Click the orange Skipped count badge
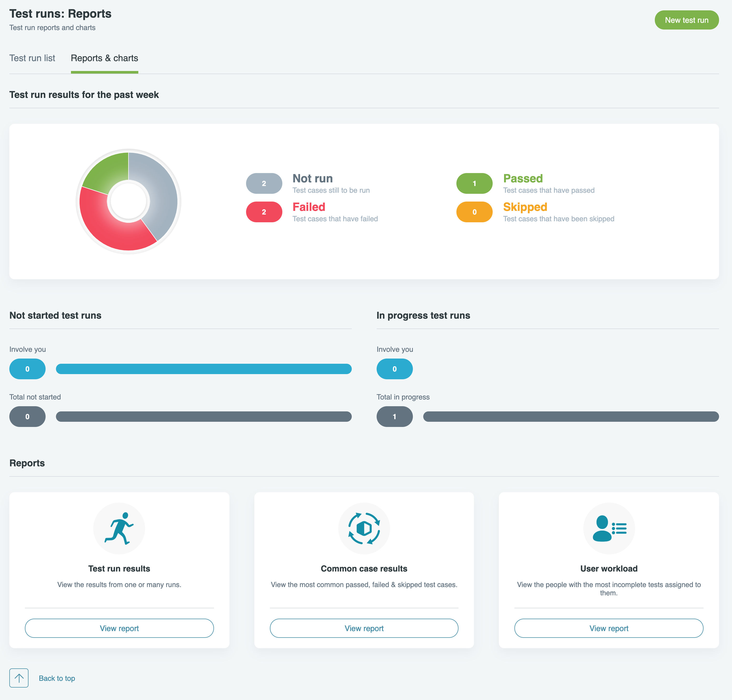732x700 pixels. tap(474, 212)
